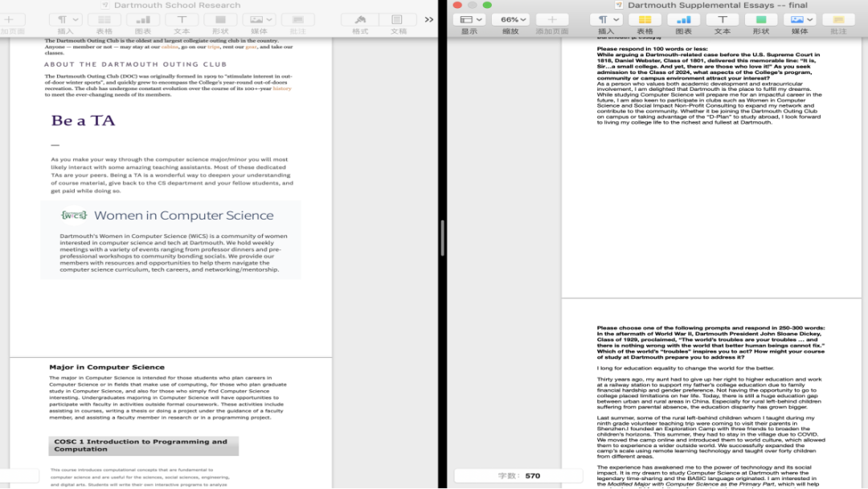
Task: Click Table icon in Dartmouth School Research toolbar
Action: point(104,20)
